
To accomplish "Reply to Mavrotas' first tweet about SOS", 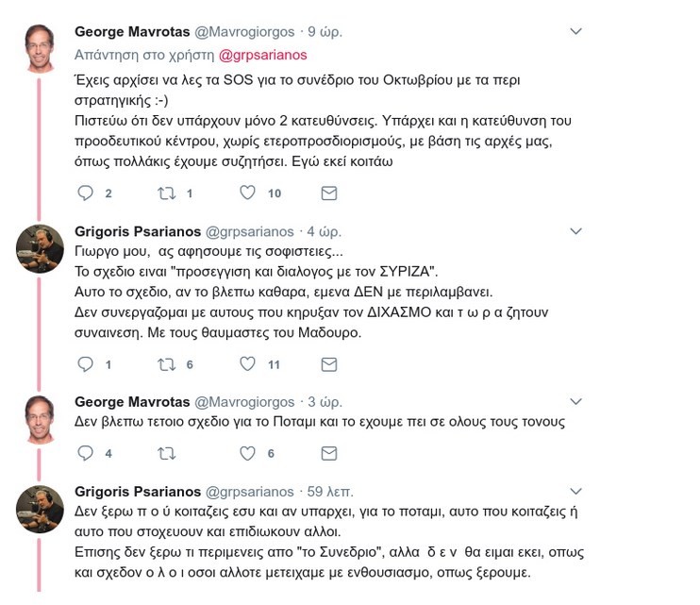I will tap(85, 193).
